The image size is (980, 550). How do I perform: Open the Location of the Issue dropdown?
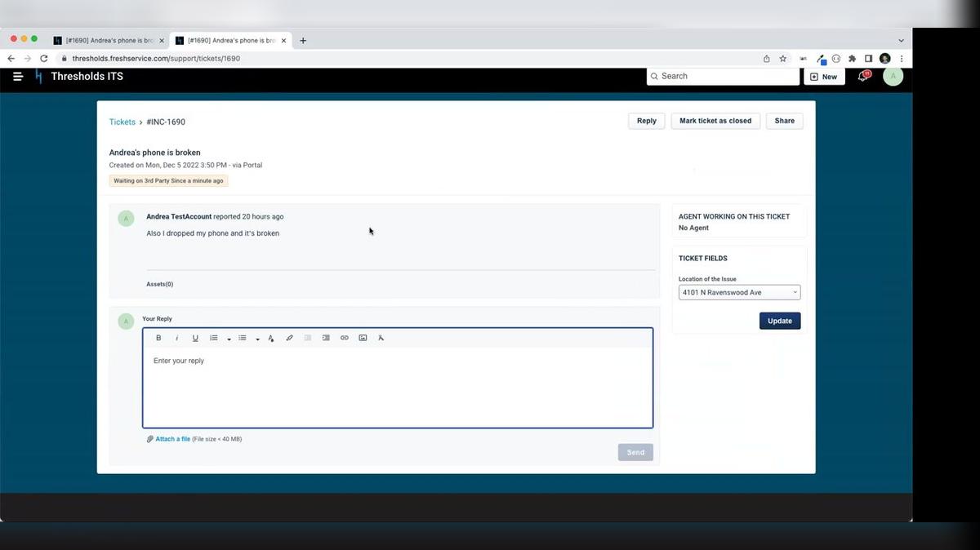739,292
